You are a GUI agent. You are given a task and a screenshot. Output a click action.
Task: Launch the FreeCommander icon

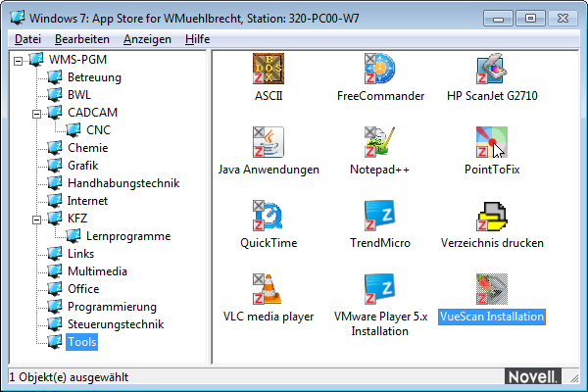380,69
